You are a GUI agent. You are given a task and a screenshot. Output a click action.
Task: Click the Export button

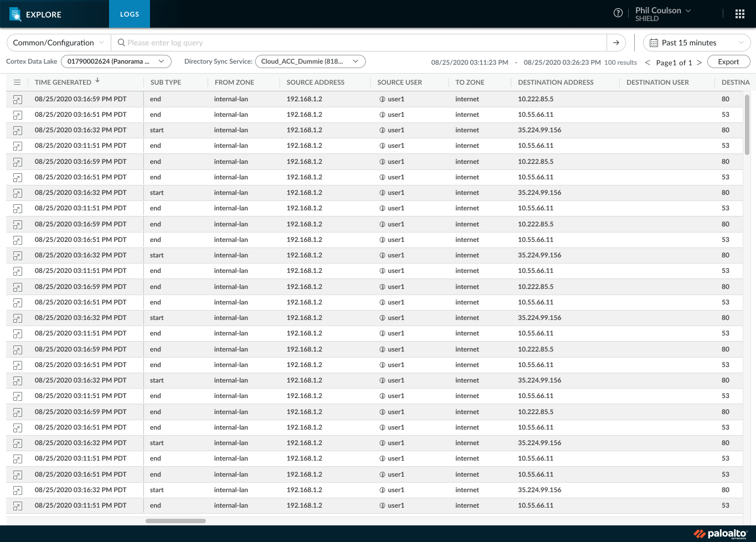[x=728, y=62]
